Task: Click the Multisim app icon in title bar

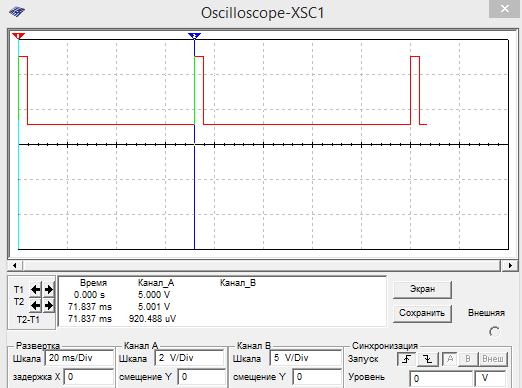Action: (x=17, y=12)
